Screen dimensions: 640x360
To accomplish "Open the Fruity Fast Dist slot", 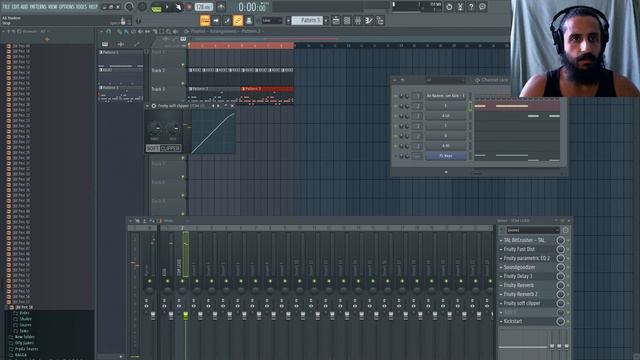I will [519, 249].
